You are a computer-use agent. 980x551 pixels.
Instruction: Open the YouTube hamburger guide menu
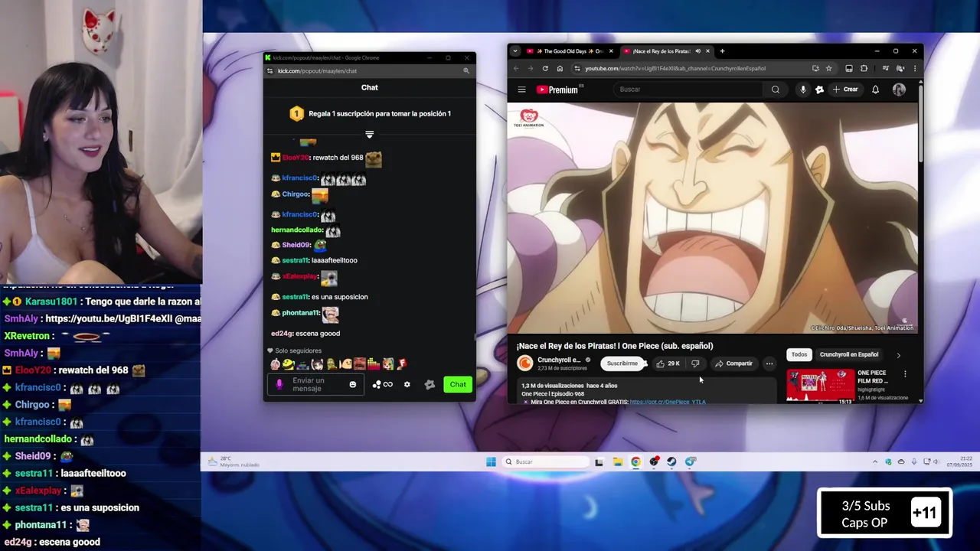tap(521, 90)
